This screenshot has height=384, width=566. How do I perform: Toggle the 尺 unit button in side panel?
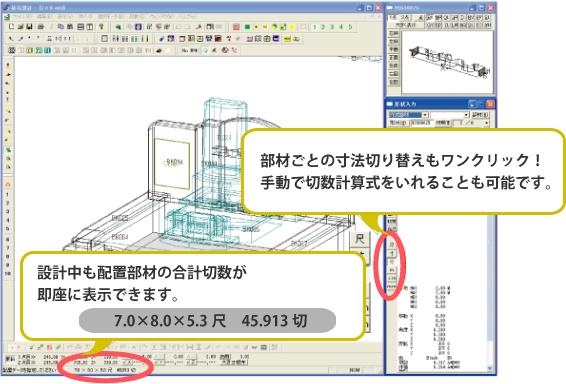pos(392,245)
